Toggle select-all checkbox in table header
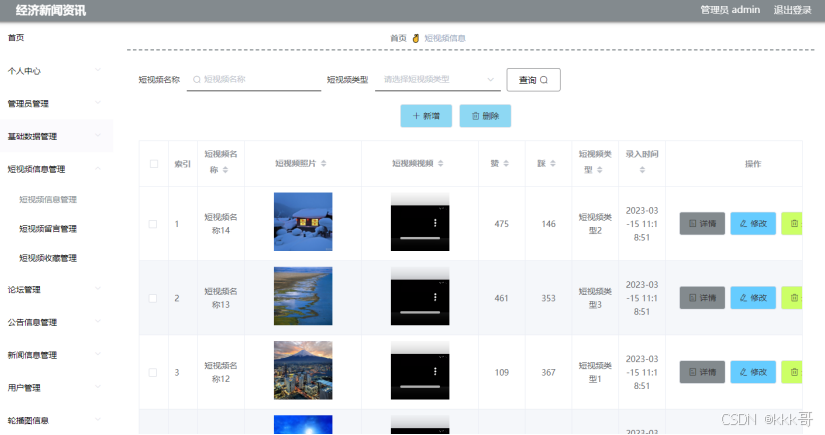Image resolution: width=825 pixels, height=435 pixels. click(154, 164)
